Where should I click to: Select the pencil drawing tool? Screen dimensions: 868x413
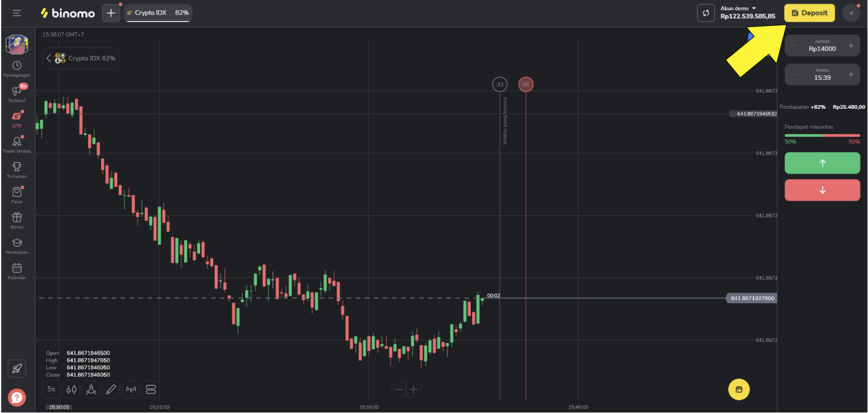[111, 389]
